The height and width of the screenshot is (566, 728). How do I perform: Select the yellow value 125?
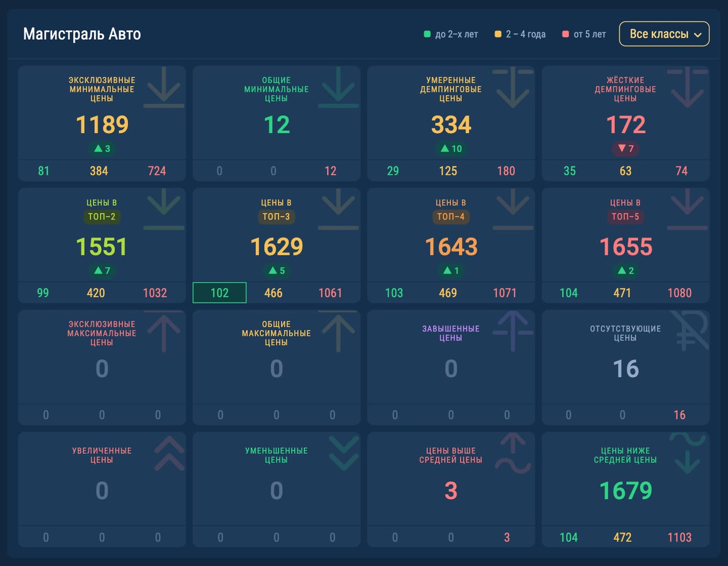pos(448,171)
